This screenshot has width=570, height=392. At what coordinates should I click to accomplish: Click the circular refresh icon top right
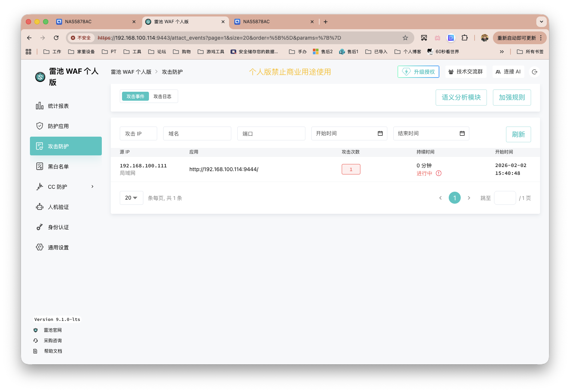tap(534, 72)
